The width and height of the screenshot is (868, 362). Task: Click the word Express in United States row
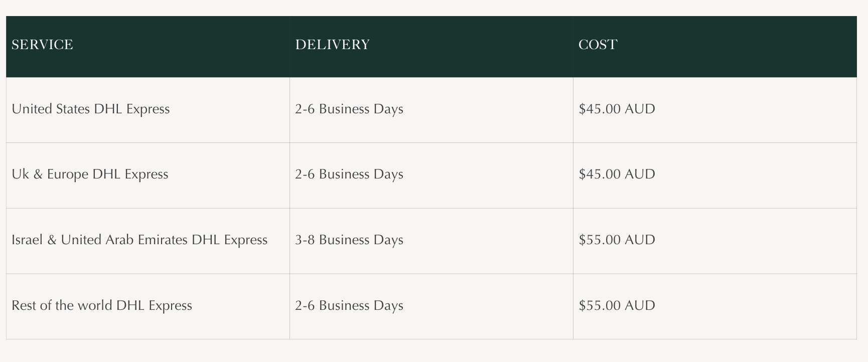click(148, 110)
